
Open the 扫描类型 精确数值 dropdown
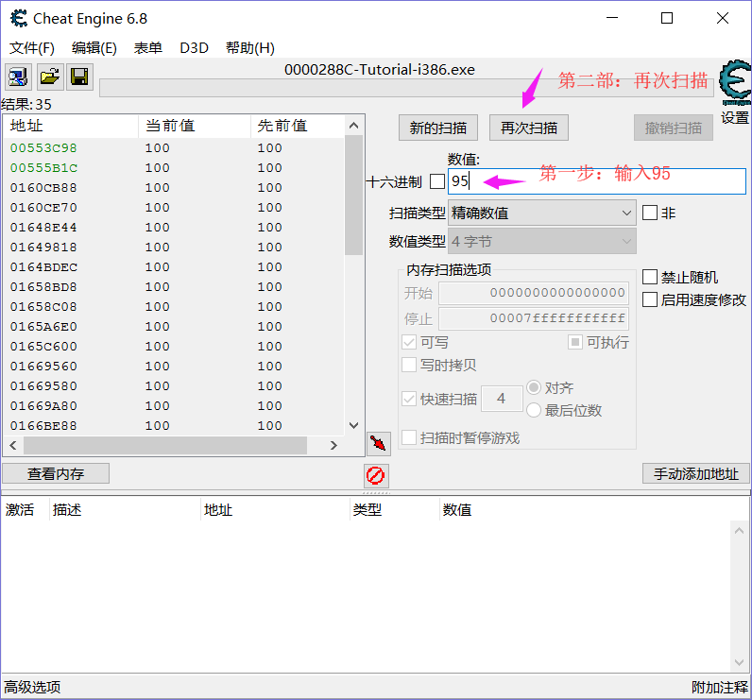coord(542,213)
